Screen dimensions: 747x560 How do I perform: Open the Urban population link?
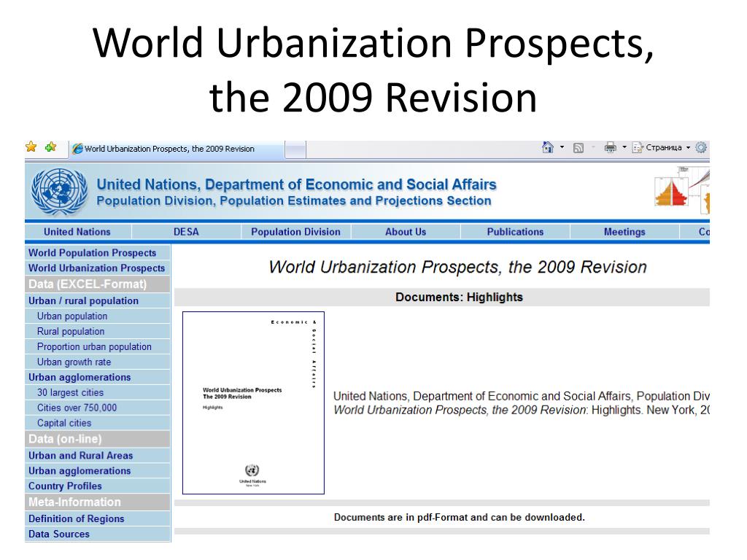click(72, 316)
